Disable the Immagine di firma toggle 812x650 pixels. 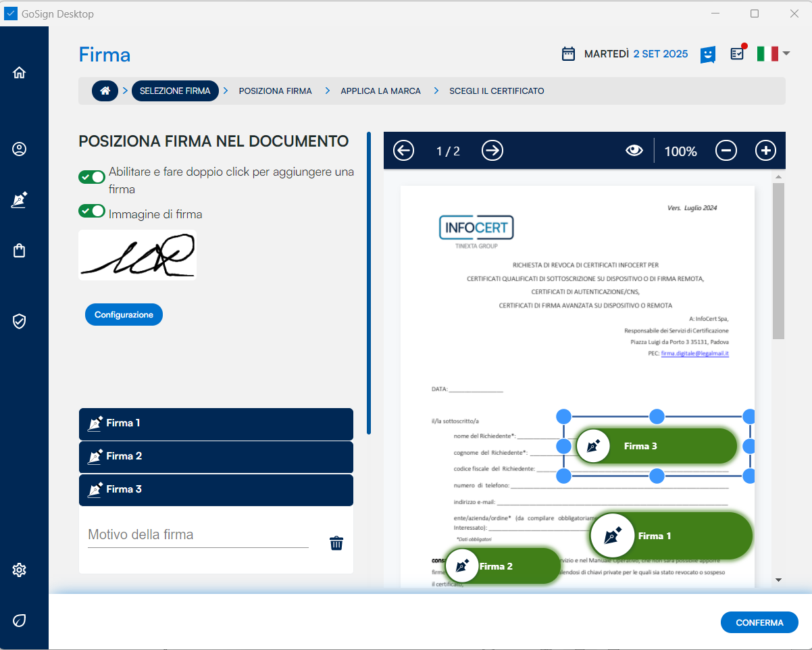(92, 211)
